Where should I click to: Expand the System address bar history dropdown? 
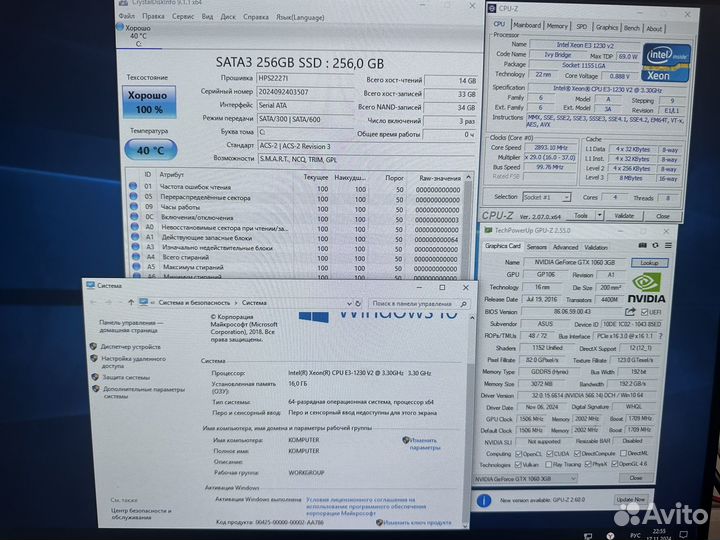349,304
